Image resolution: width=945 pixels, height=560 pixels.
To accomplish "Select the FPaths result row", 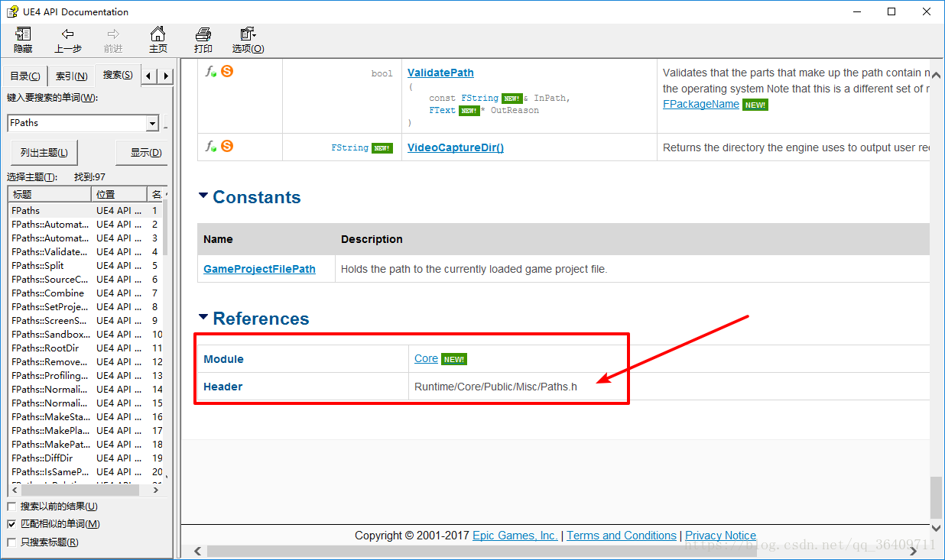I will 86,211.
